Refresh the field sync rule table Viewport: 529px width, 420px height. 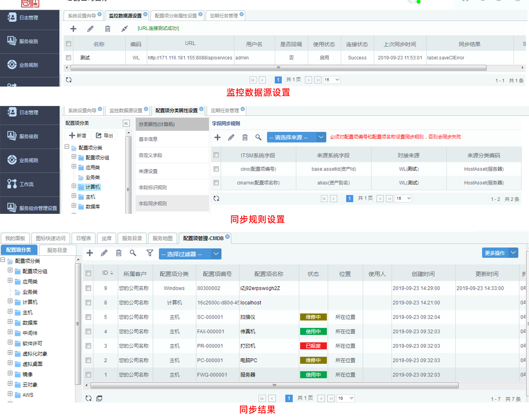[217, 198]
